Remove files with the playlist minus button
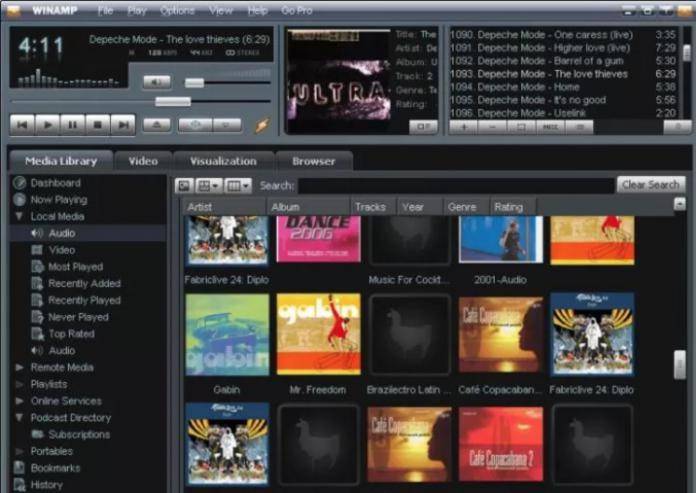 pos(492,127)
